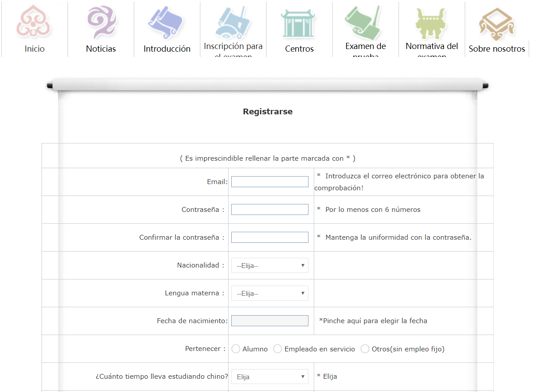Expand the Lengua materna dropdown

[270, 294]
